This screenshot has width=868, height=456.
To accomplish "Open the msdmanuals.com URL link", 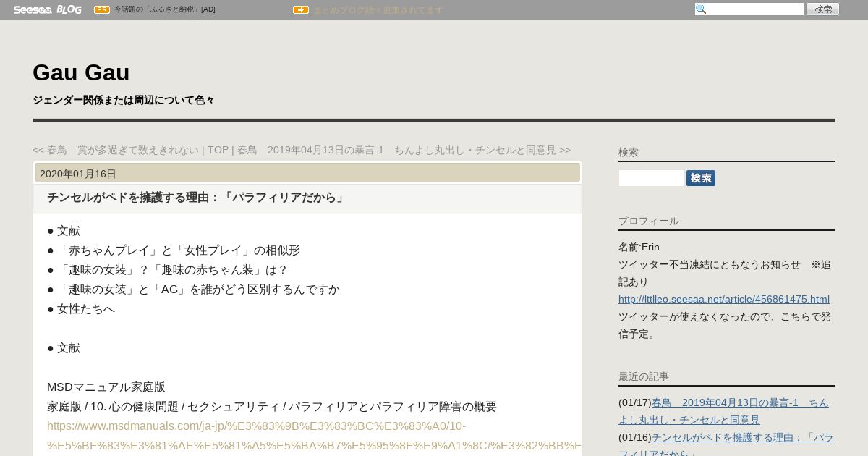I will pyautogui.click(x=314, y=436).
